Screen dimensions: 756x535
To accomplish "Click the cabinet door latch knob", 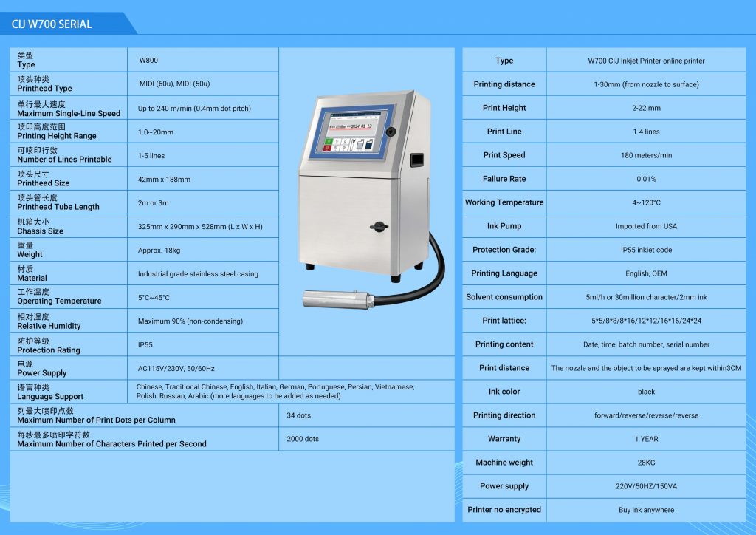I will [379, 225].
